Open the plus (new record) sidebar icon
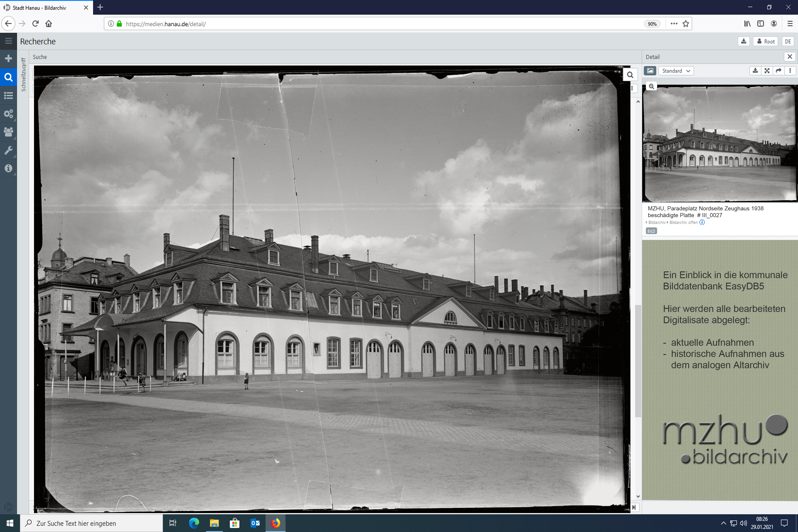Viewport: 798px width, 532px height. pos(8,58)
